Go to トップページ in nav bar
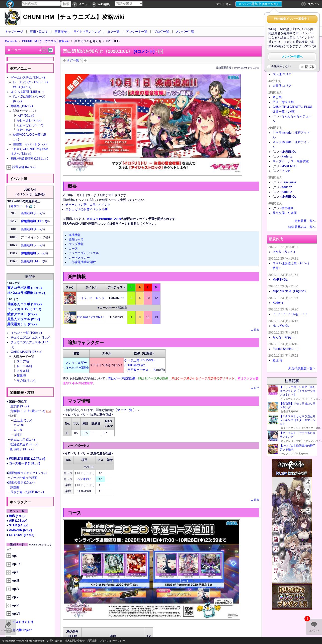The width and height of the screenshot is (322, 644). point(14,32)
